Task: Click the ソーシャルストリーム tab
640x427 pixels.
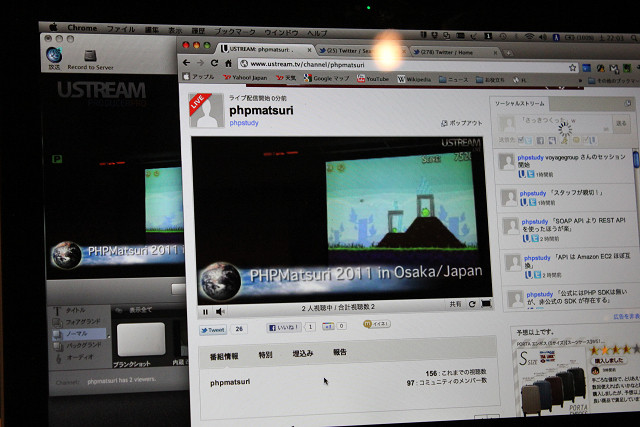Action: [x=519, y=104]
